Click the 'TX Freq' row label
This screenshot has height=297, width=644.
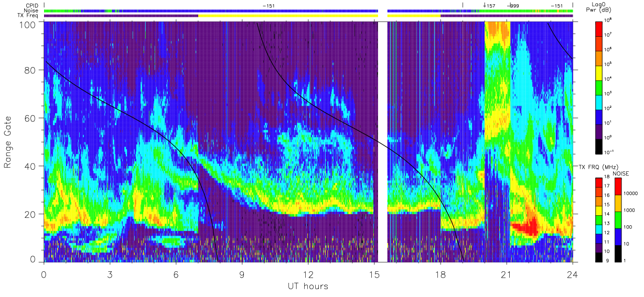[28, 16]
